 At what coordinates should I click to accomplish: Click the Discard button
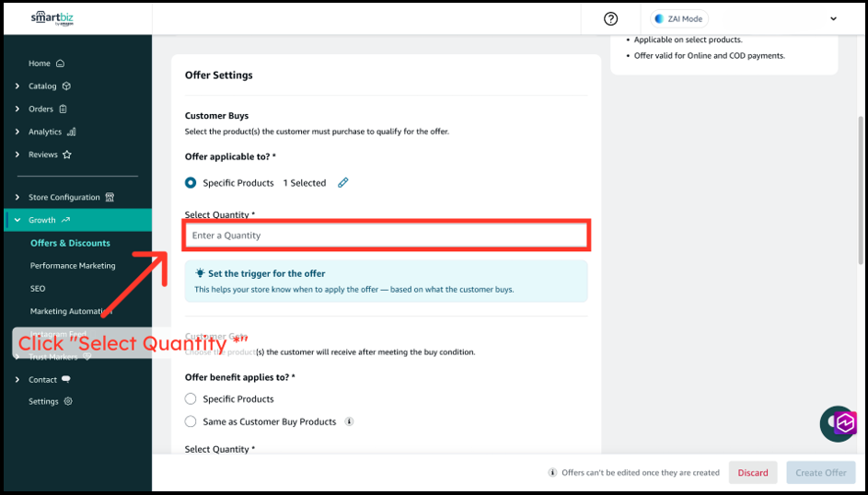[x=752, y=473]
